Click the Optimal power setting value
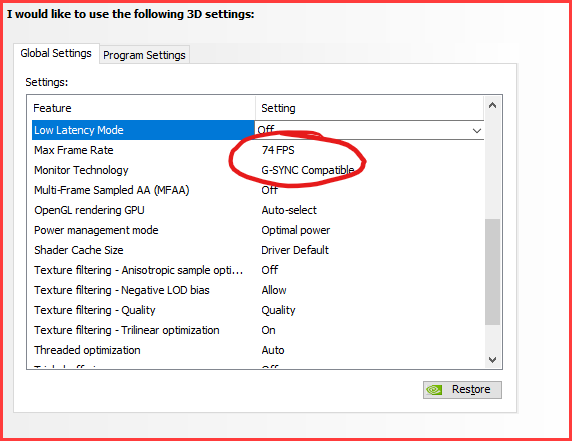 [295, 230]
